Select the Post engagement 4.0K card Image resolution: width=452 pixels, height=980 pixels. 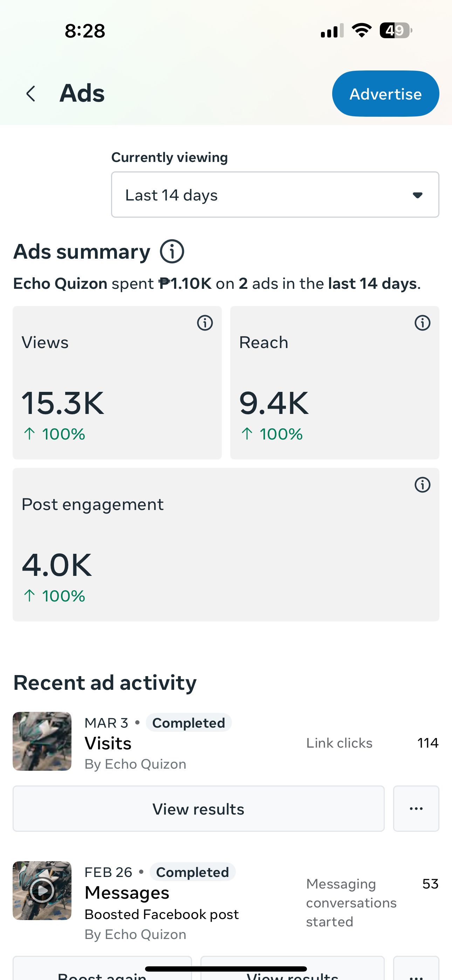click(226, 545)
